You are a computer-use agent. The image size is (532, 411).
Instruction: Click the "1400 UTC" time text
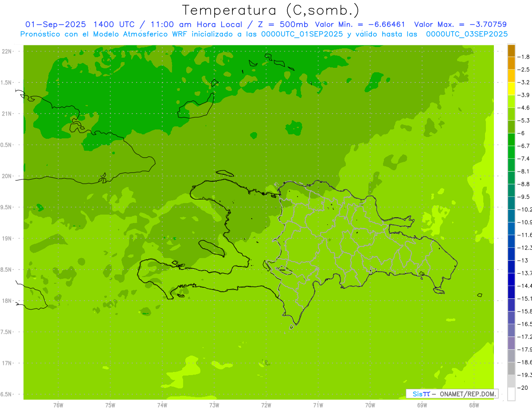[x=115, y=24]
